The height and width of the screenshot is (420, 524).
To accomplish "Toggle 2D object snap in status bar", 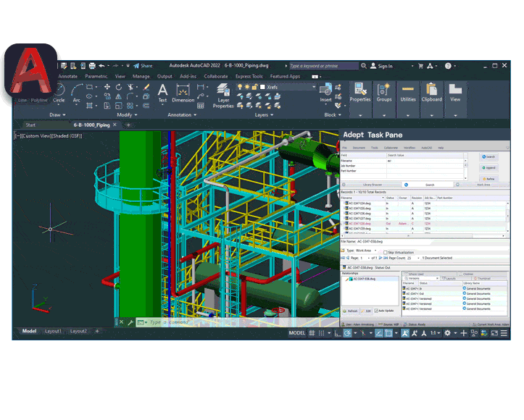I will tap(388, 333).
